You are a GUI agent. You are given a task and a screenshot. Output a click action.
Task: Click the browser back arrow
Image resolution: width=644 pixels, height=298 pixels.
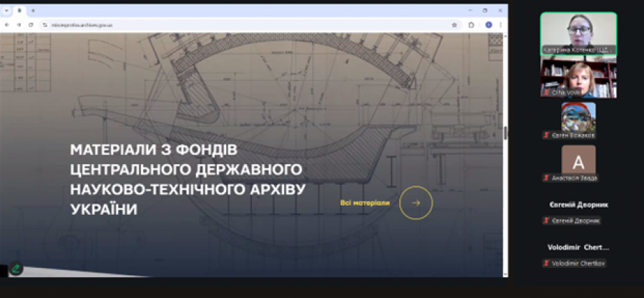tap(7, 24)
